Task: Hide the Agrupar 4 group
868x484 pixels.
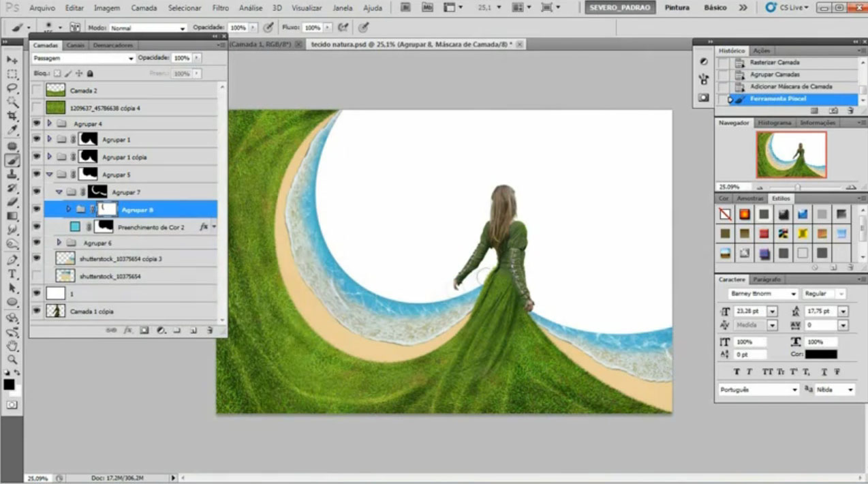Action: tap(37, 124)
